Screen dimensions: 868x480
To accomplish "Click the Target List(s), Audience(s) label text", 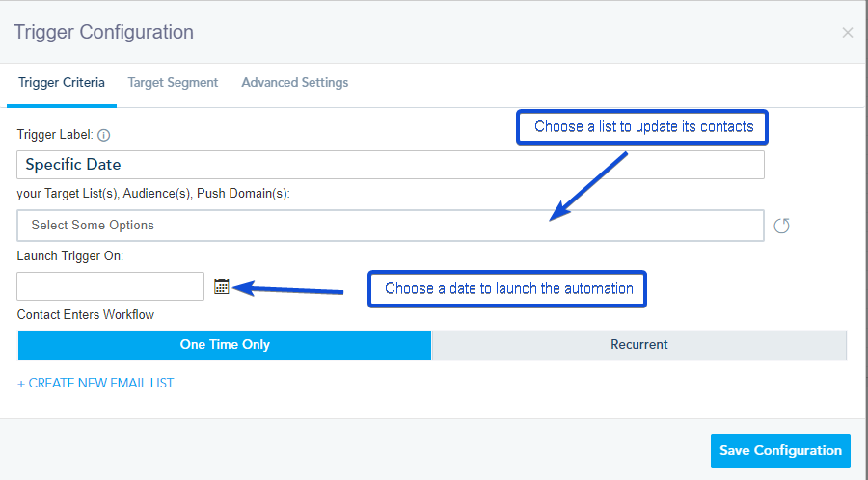I will 153,194.
